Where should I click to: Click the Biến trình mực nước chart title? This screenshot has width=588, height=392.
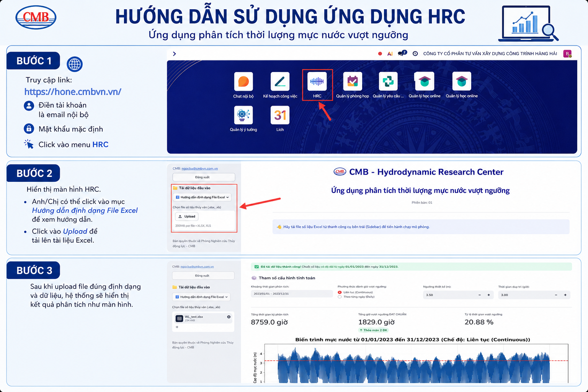tap(413, 340)
